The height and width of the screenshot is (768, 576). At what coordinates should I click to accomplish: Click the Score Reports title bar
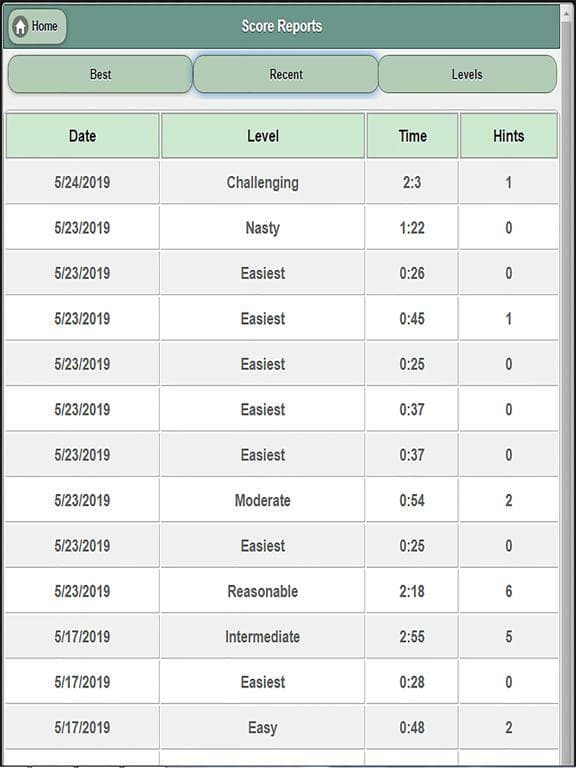(x=282, y=26)
